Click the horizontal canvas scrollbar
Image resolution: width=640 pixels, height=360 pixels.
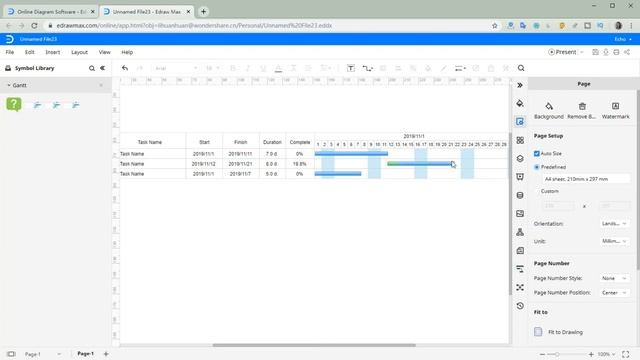[x=314, y=345]
